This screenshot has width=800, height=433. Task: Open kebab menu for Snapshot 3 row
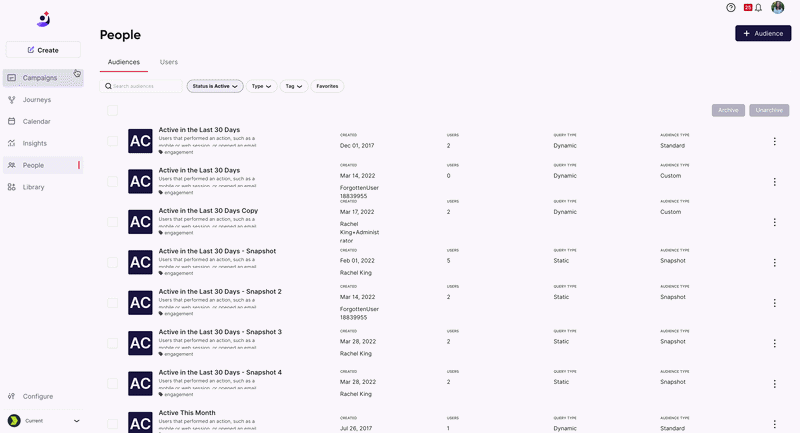point(774,344)
